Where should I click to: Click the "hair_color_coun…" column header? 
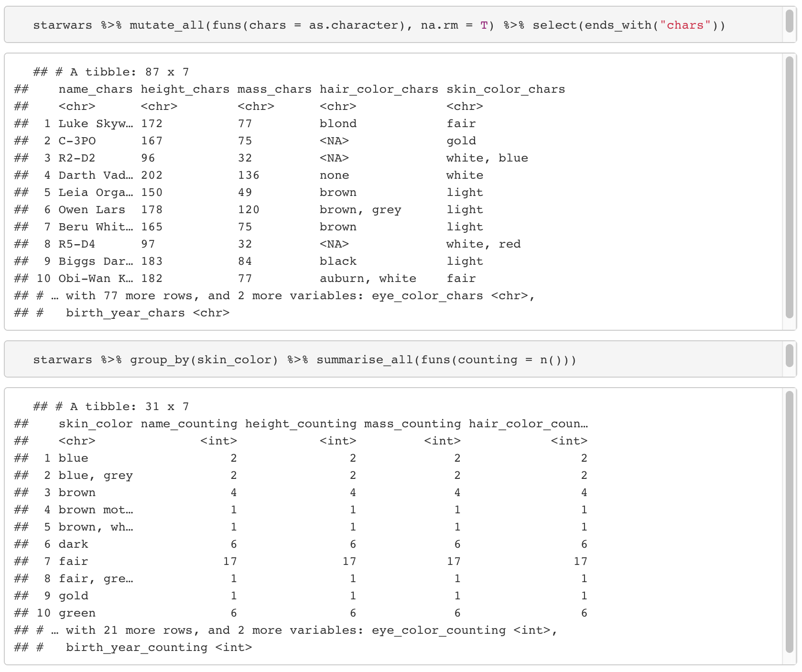point(528,424)
